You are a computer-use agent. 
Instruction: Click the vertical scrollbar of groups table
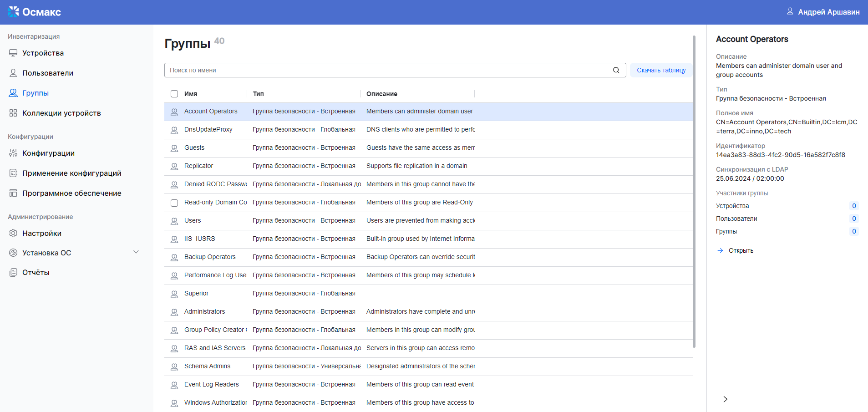tap(694, 191)
